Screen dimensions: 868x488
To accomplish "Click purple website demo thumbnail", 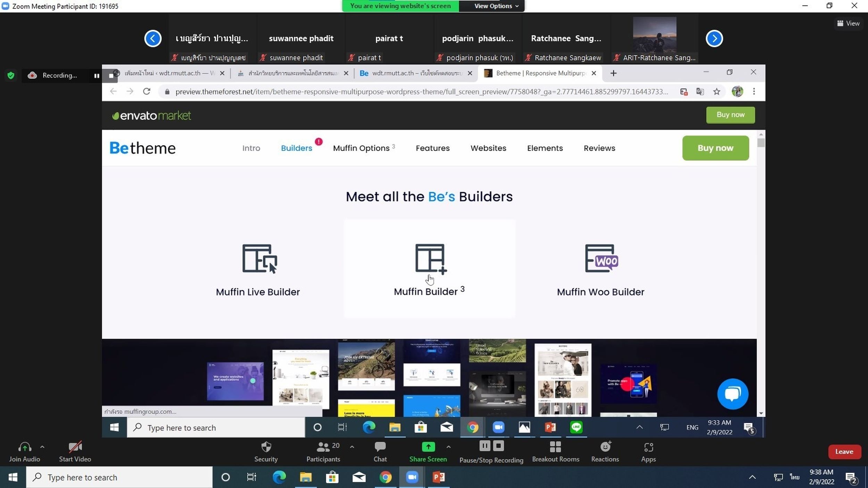I will (x=235, y=381).
